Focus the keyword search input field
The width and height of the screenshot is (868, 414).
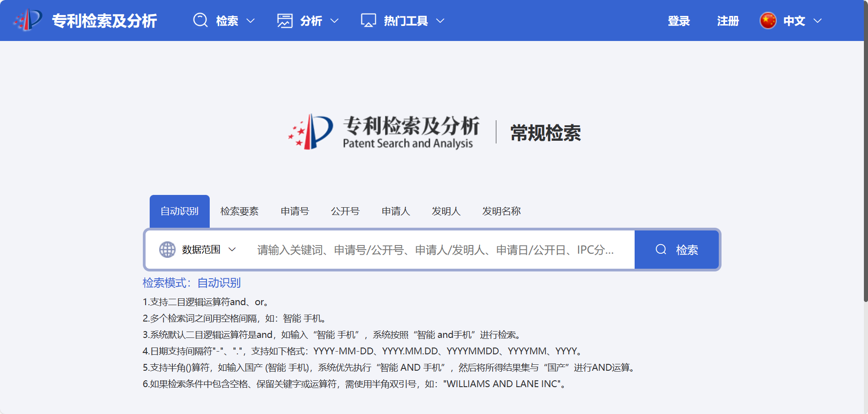(x=435, y=250)
